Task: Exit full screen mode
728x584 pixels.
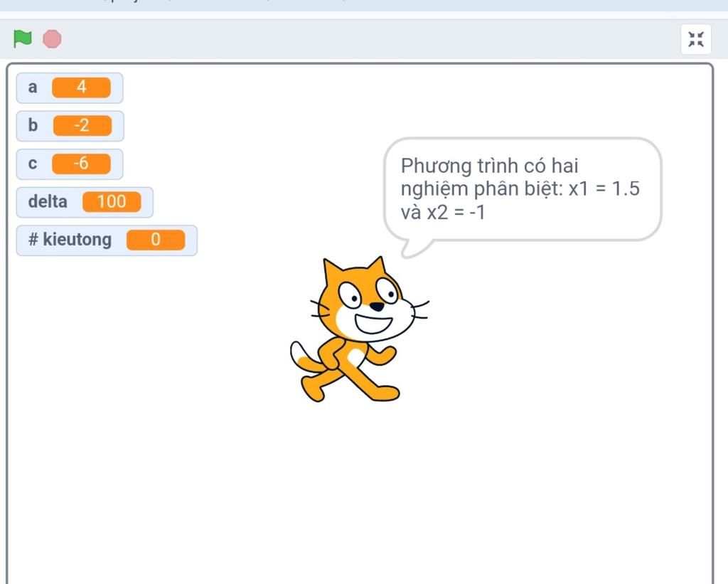Action: coord(695,39)
